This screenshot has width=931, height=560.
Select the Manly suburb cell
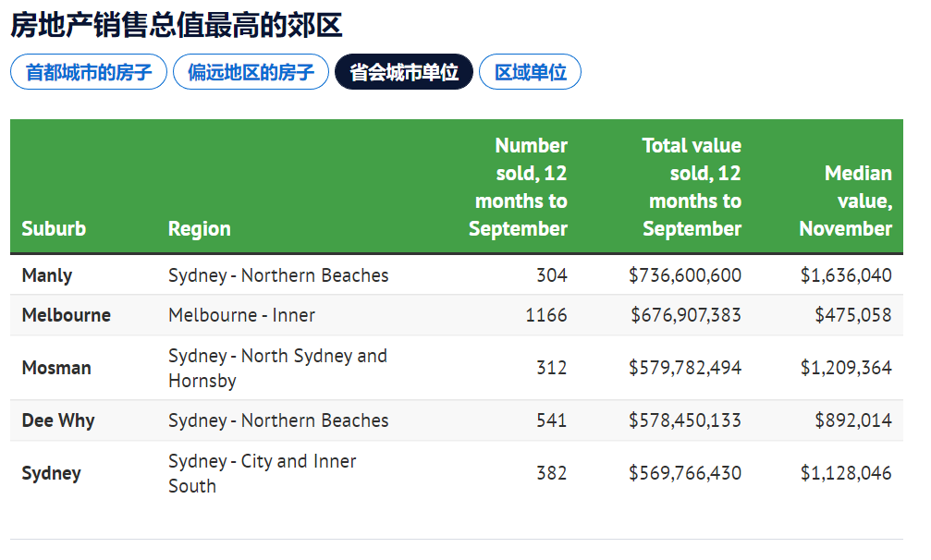click(47, 275)
